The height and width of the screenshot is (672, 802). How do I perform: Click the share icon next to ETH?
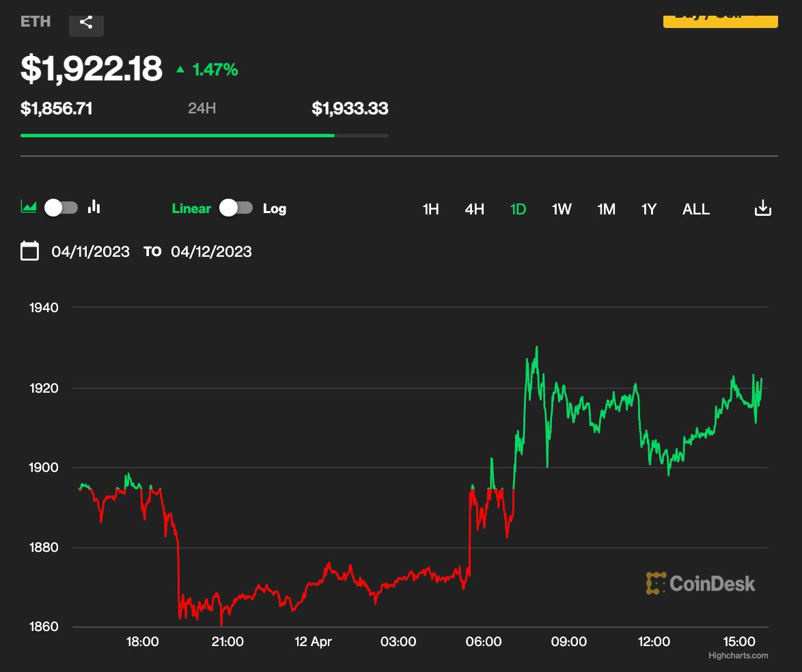(x=86, y=21)
